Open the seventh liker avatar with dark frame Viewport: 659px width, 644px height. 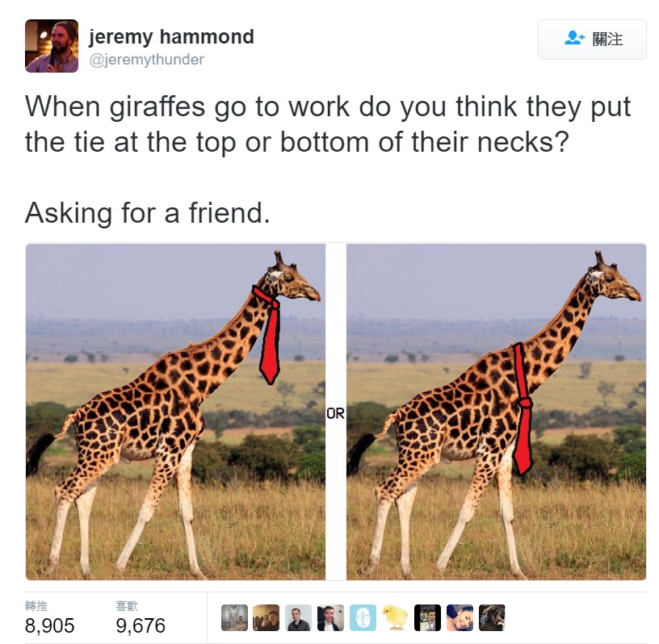coord(427,617)
